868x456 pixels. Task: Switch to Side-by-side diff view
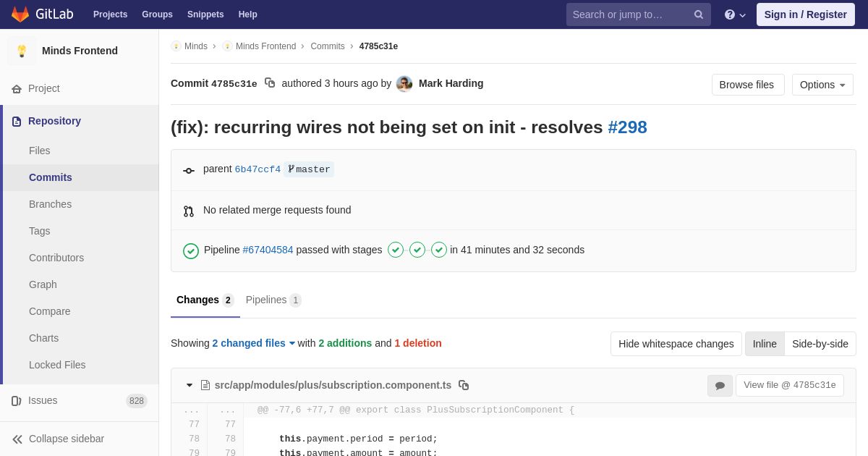[820, 344]
